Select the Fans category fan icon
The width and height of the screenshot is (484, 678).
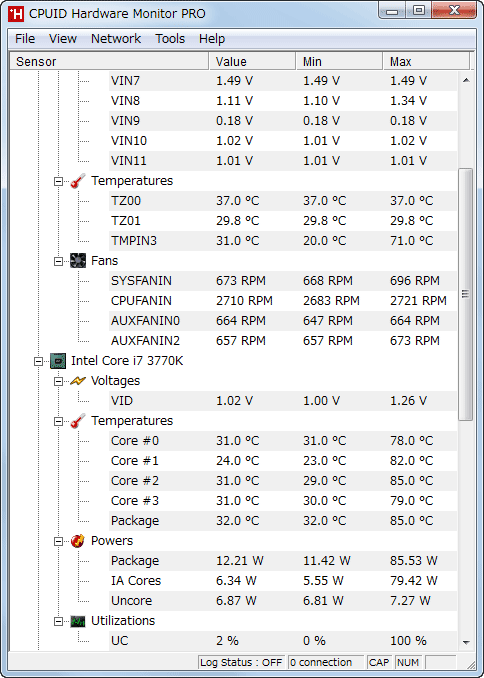(x=78, y=261)
